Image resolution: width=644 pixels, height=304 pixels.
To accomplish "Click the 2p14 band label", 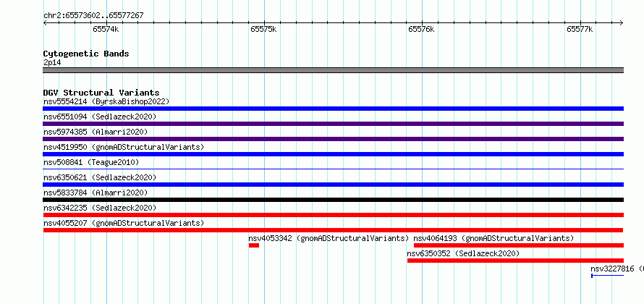I will click(x=52, y=63).
